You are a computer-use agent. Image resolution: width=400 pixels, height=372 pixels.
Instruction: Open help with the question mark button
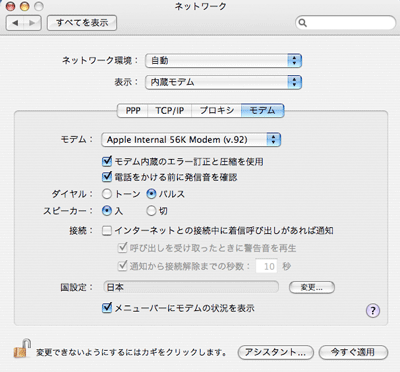373,310
